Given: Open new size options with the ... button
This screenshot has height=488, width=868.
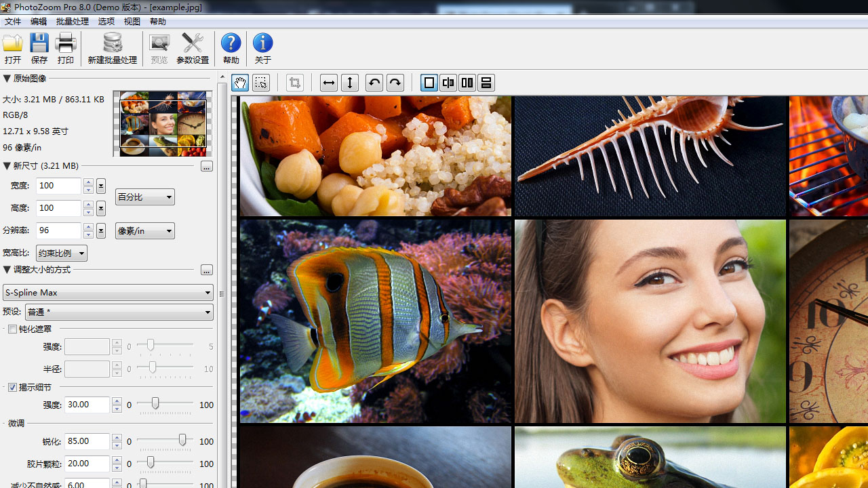Looking at the screenshot, I should coord(206,166).
